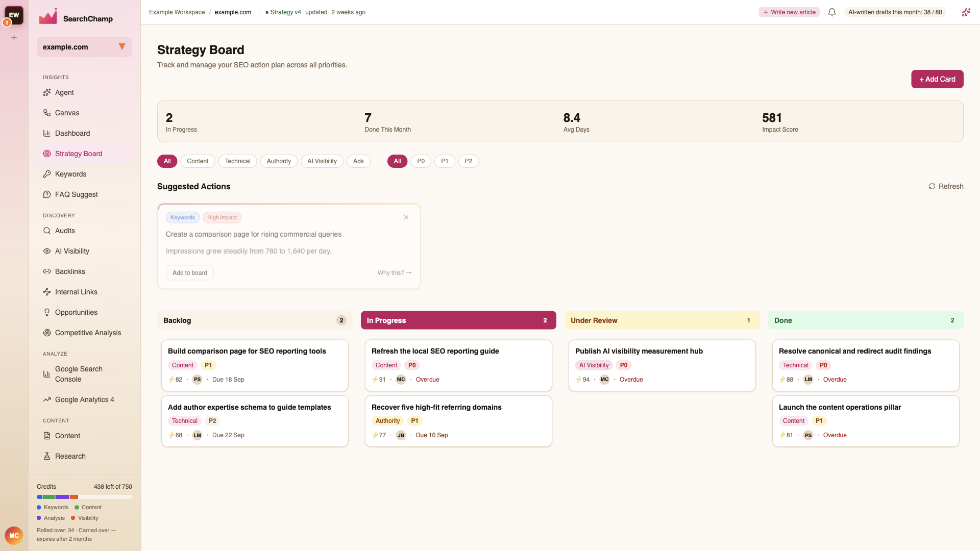Go to Content section in sidebar

click(84, 436)
